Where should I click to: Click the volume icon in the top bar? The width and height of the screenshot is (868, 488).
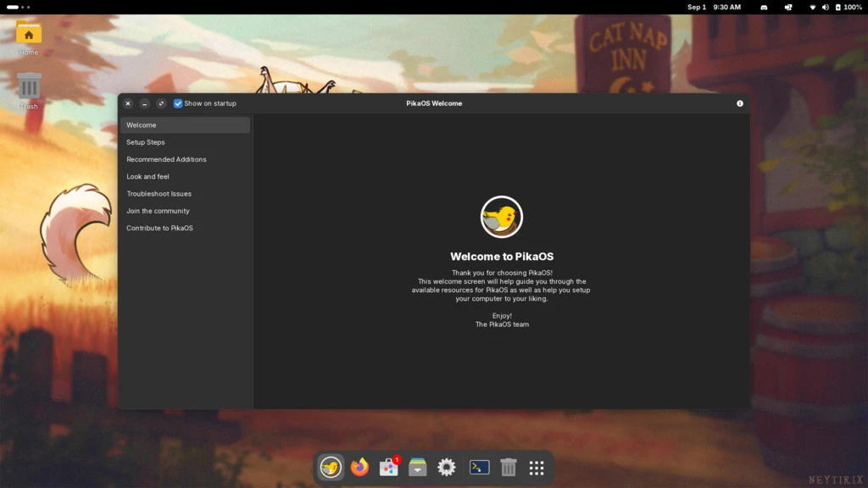coord(824,7)
